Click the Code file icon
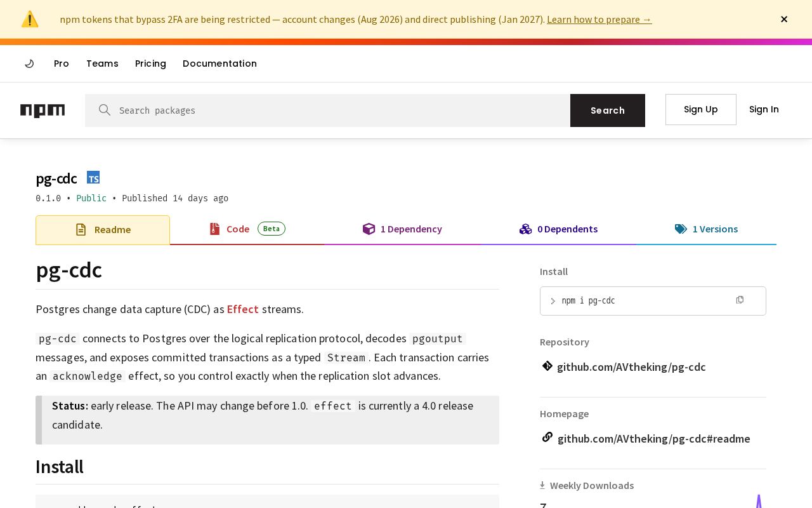The height and width of the screenshot is (508, 812). coord(214,229)
